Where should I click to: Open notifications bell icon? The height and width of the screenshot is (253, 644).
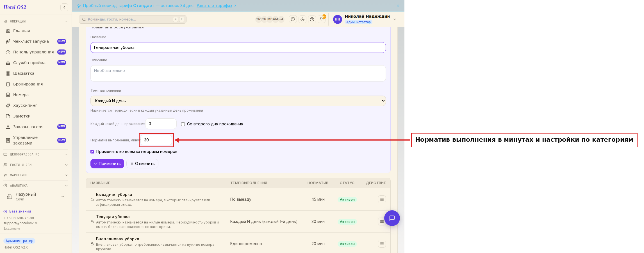coord(322,19)
